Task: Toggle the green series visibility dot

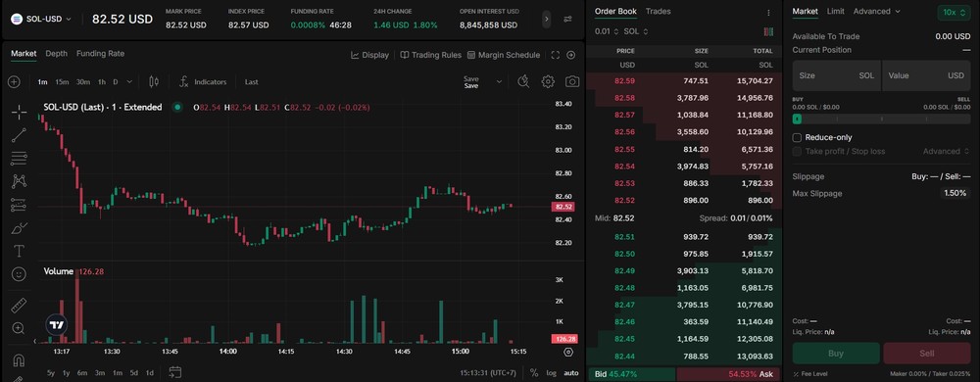Action: (x=177, y=108)
